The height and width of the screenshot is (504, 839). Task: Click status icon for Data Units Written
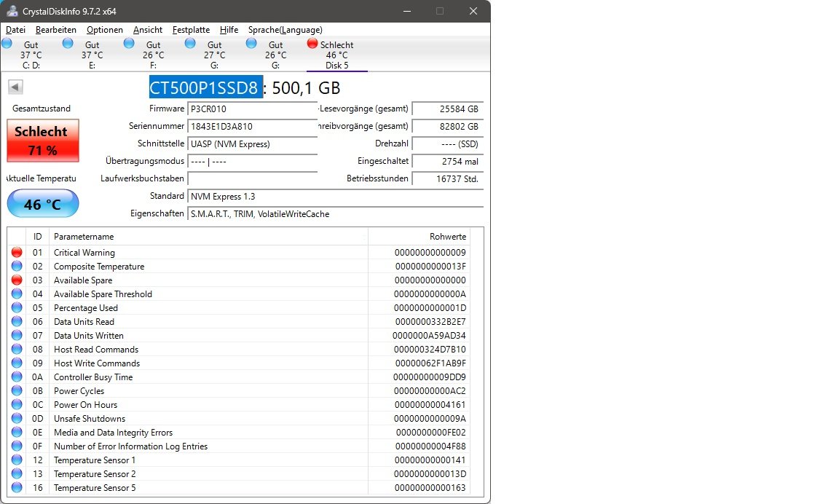pos(17,336)
